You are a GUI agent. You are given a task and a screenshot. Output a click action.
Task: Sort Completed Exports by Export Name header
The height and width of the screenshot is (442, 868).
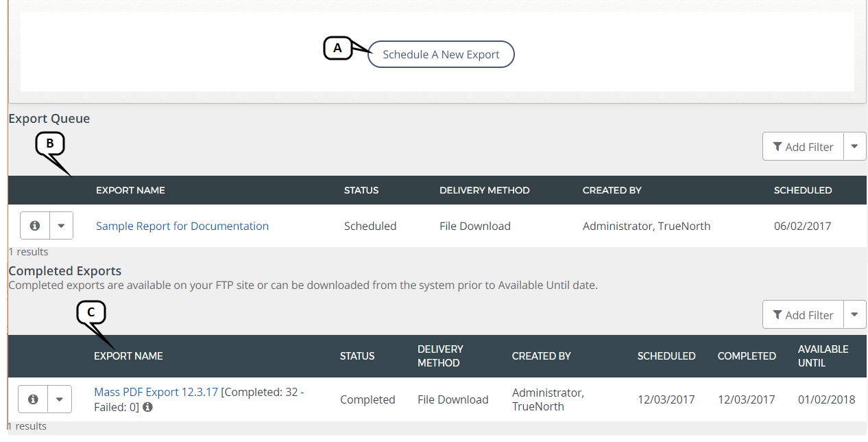click(128, 356)
